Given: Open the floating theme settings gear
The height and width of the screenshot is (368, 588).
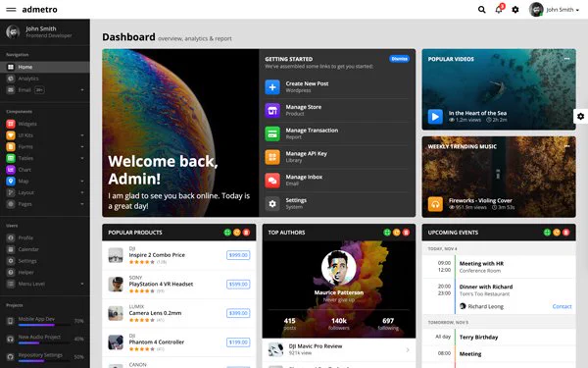Looking at the screenshot, I should pos(580,117).
